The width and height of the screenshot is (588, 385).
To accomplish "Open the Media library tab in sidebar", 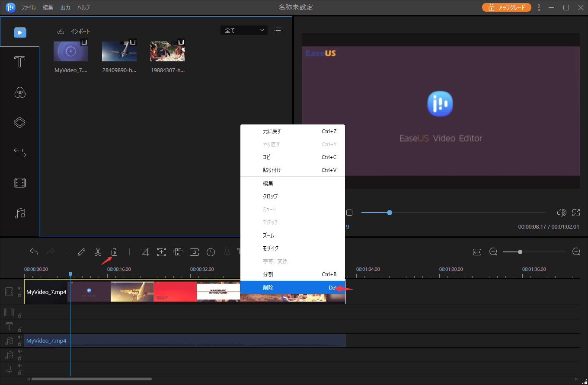I will point(20,32).
